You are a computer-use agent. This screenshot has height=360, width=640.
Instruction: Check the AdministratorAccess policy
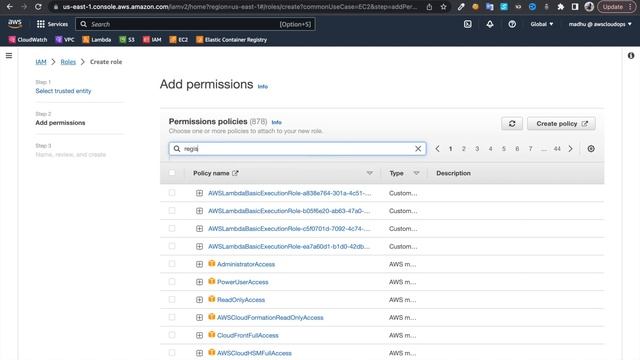172,264
